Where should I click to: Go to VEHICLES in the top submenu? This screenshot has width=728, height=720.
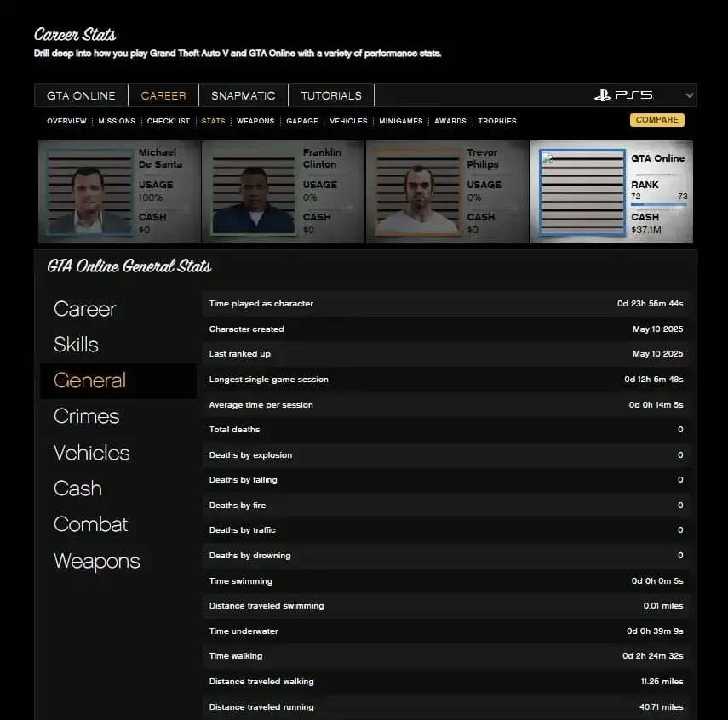(x=349, y=121)
